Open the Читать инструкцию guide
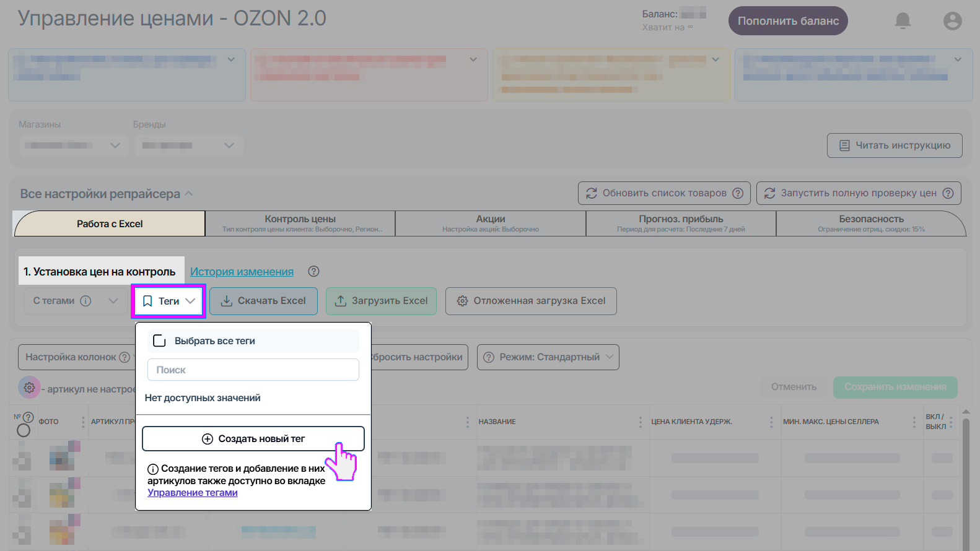Screen dimensions: 980x551 [895, 145]
